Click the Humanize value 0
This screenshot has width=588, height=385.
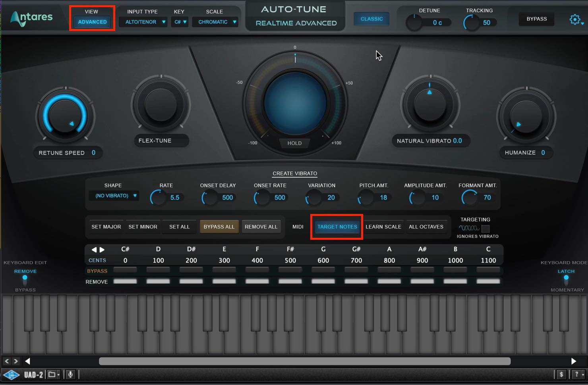coord(543,153)
